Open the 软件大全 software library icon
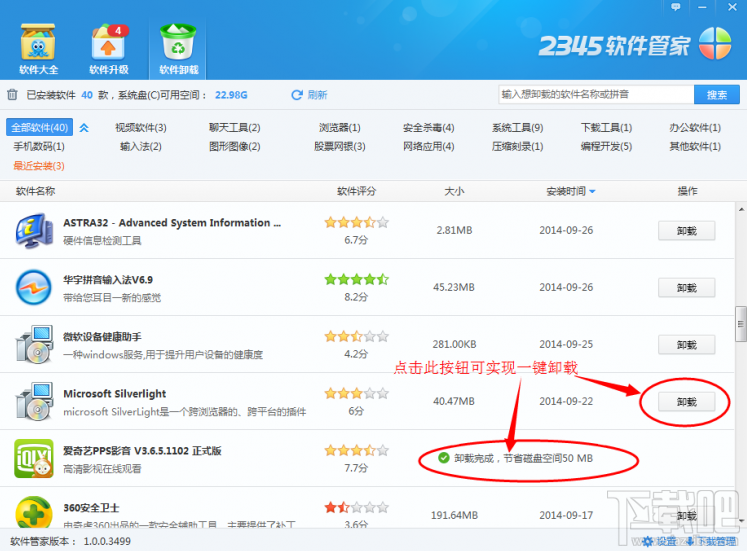The height and width of the screenshot is (551, 747). tap(38, 49)
